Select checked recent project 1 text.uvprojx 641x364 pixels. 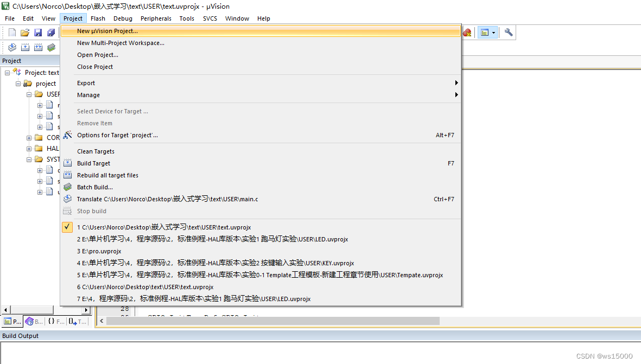[261, 227]
